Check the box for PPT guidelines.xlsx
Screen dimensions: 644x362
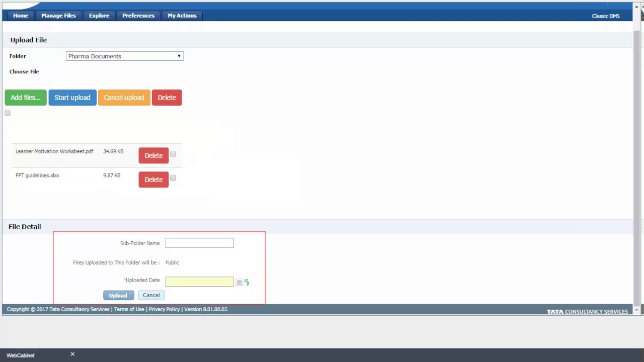click(173, 178)
